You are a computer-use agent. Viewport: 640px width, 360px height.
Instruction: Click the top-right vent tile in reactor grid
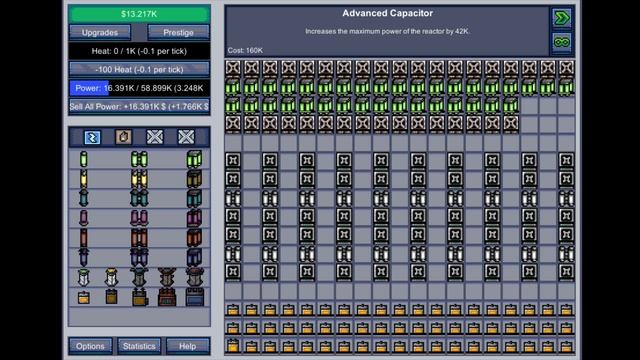[566, 68]
